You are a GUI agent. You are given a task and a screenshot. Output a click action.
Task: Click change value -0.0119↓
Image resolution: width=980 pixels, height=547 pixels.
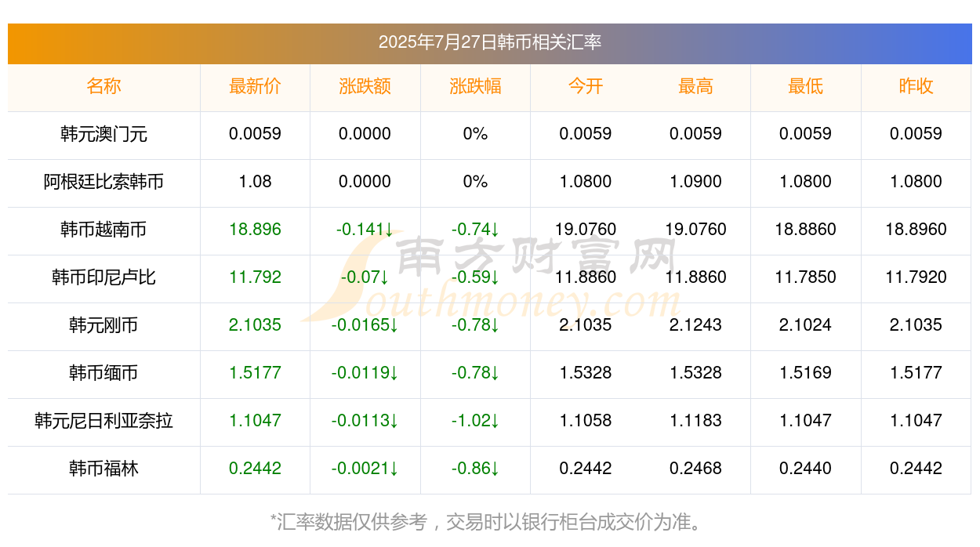click(365, 373)
